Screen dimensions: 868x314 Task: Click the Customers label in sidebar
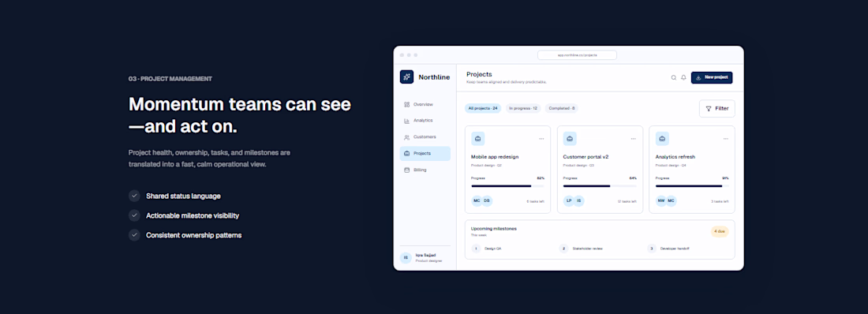point(425,136)
